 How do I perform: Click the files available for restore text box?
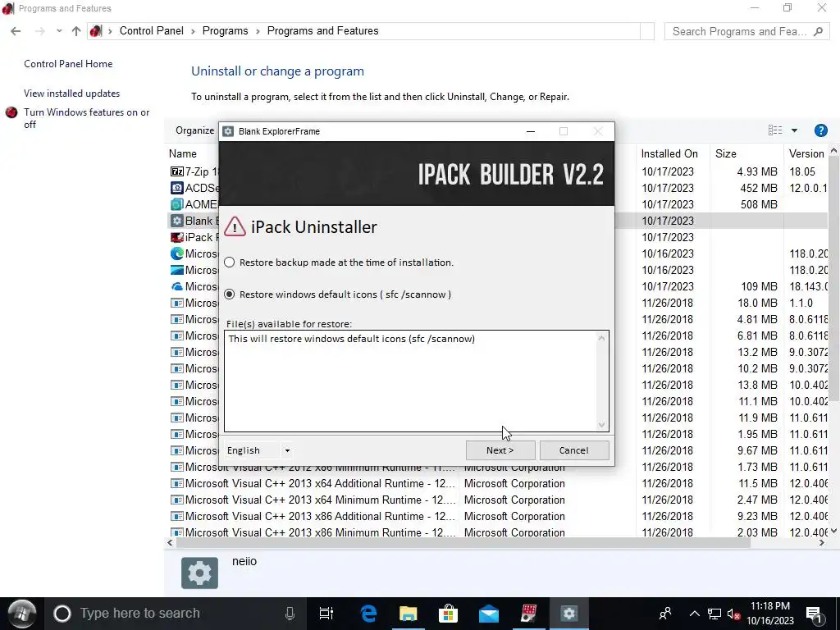pos(416,381)
